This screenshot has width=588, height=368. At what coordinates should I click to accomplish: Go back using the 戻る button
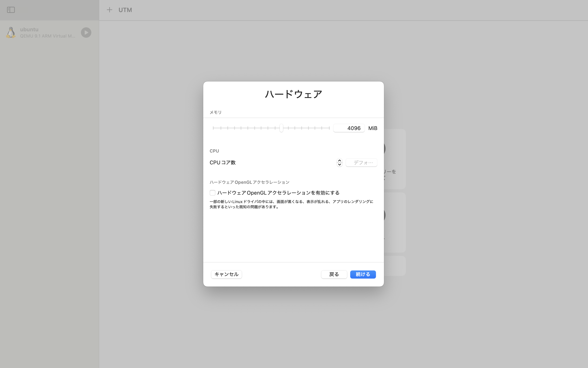point(334,274)
